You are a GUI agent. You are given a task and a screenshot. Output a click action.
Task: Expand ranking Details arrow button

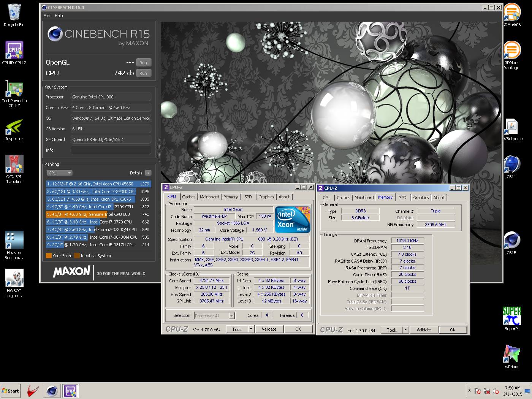tap(148, 173)
